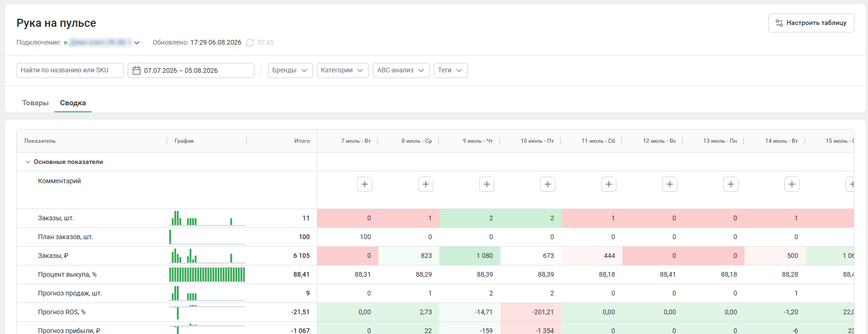Add comment for 9 июль column
The image size is (868, 334).
click(487, 184)
